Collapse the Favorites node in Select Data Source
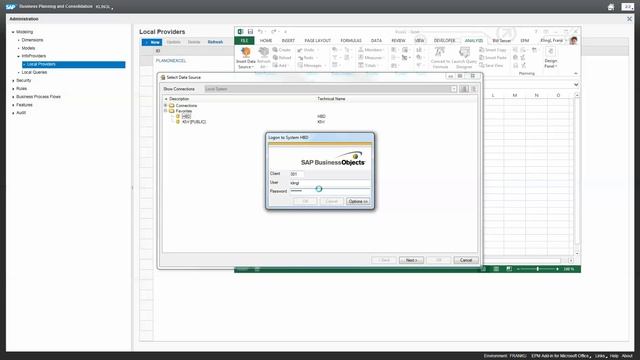 166,111
